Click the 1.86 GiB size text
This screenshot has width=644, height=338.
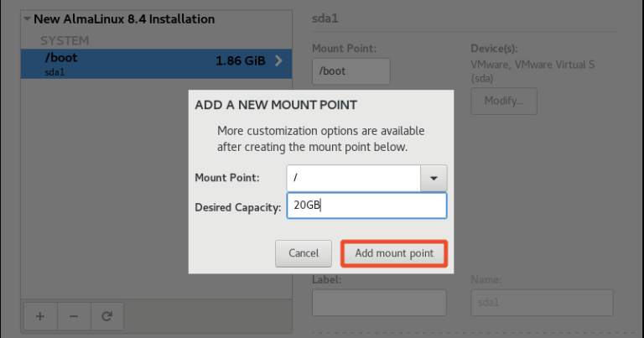tap(241, 60)
